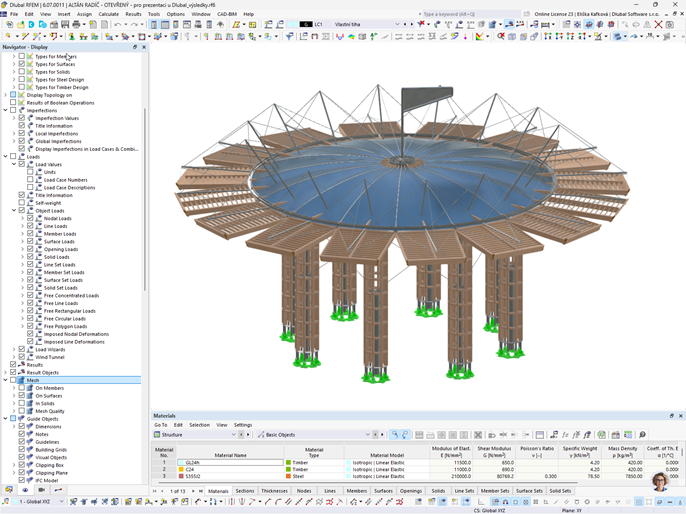
Task: Open the CAD-BIM menu
Action: tap(227, 14)
